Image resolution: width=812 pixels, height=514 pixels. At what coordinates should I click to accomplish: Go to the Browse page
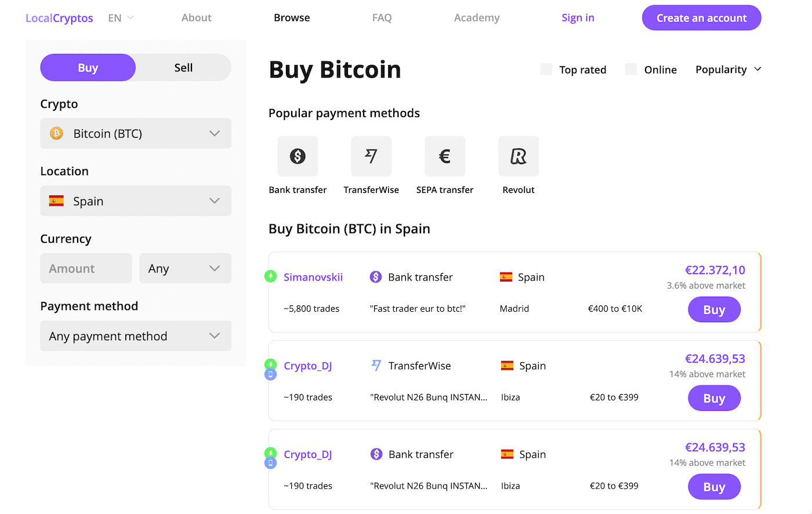(292, 18)
